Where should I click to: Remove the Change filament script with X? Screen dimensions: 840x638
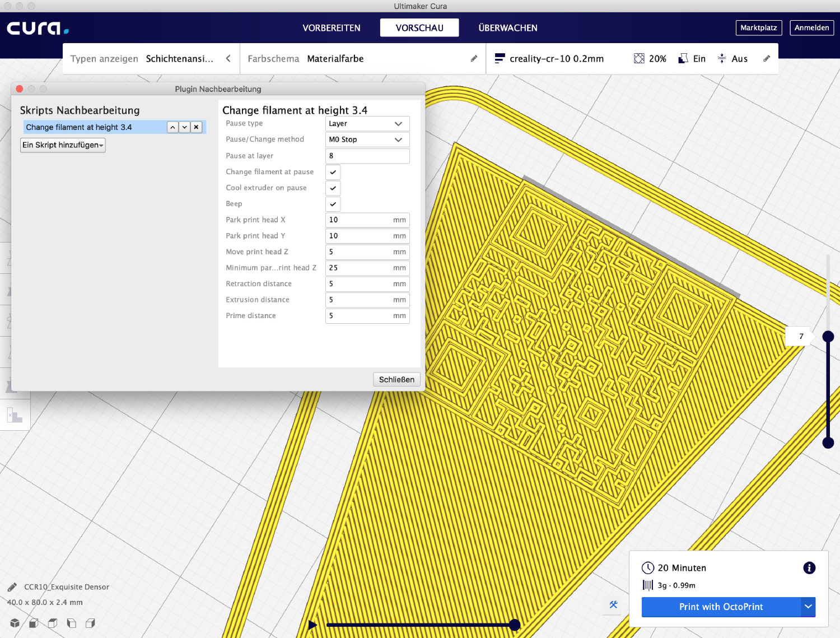[196, 127]
